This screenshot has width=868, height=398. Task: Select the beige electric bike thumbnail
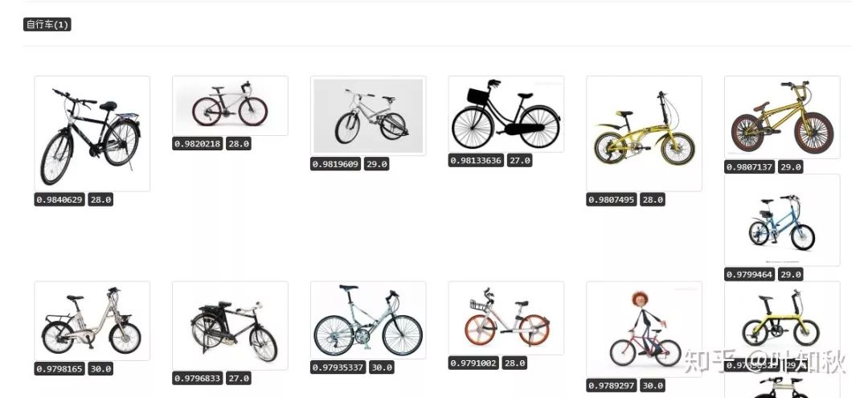tap(92, 320)
